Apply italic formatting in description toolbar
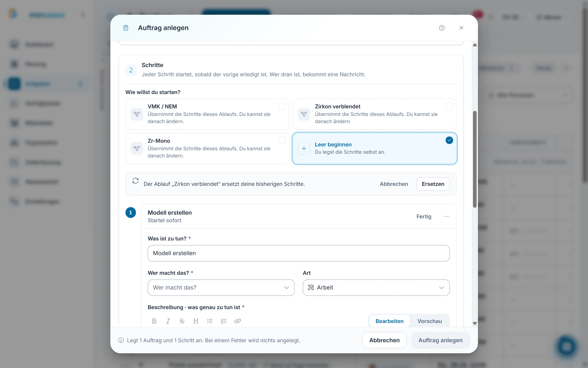Viewport: 588px width, 368px height. point(168,321)
